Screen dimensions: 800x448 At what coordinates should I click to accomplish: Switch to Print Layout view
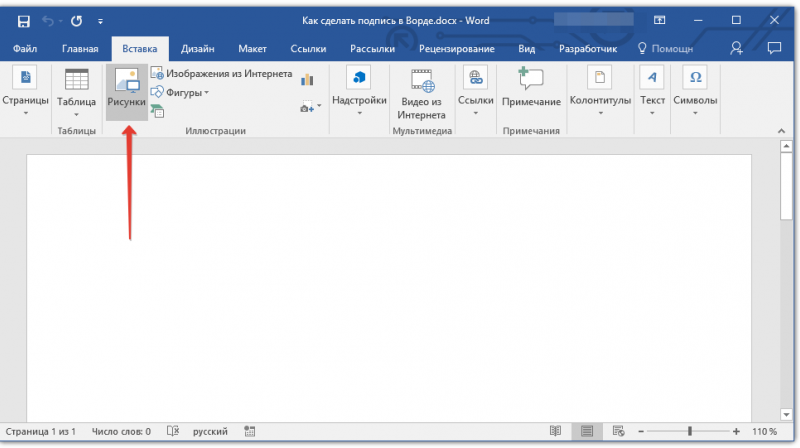587,431
